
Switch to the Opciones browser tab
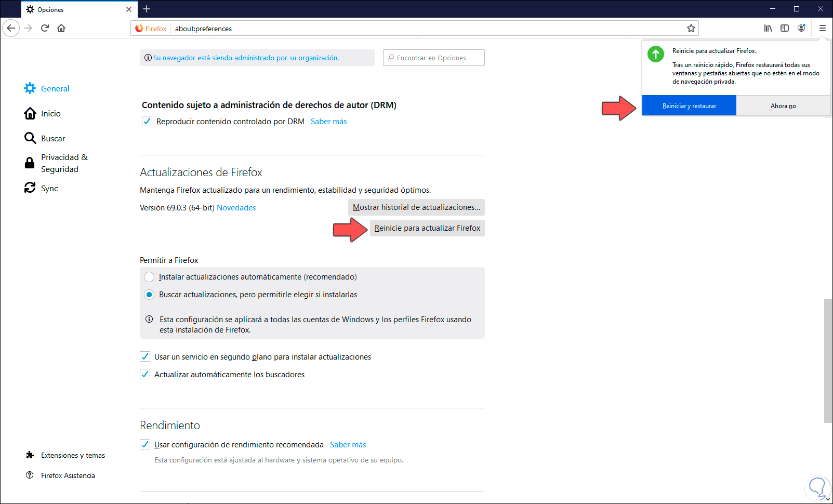pyautogui.click(x=79, y=9)
